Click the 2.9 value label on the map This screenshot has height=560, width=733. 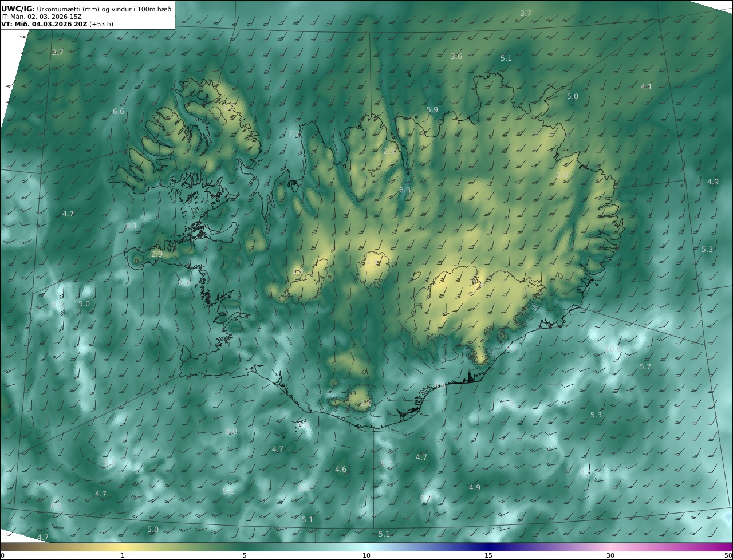pyautogui.click(x=157, y=254)
